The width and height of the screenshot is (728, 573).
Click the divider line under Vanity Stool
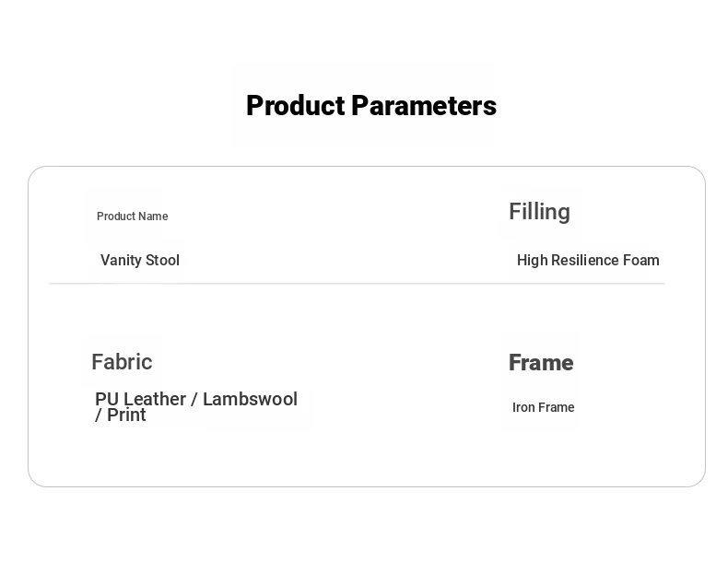(357, 283)
